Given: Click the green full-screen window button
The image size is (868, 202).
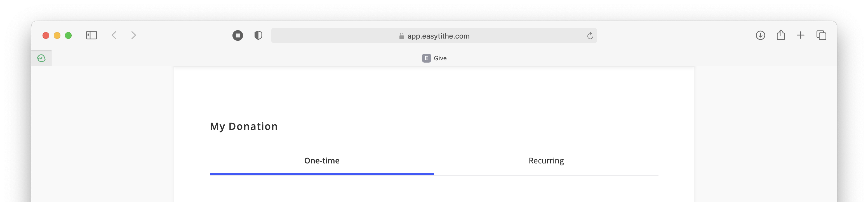Looking at the screenshot, I should [68, 35].
